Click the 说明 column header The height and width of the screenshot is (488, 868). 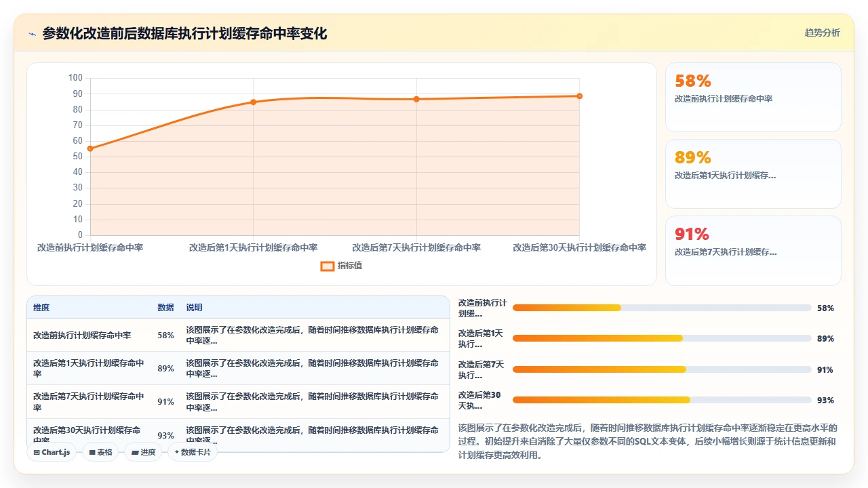click(x=194, y=308)
